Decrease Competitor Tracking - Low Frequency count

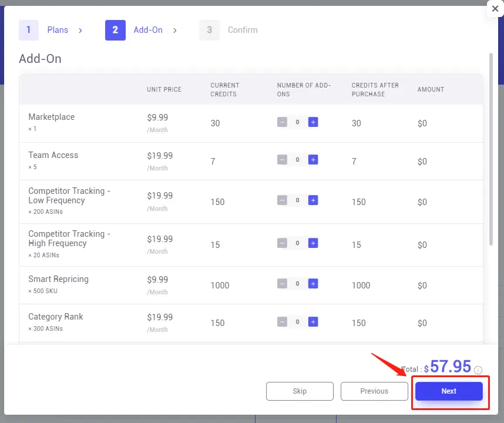(283, 201)
